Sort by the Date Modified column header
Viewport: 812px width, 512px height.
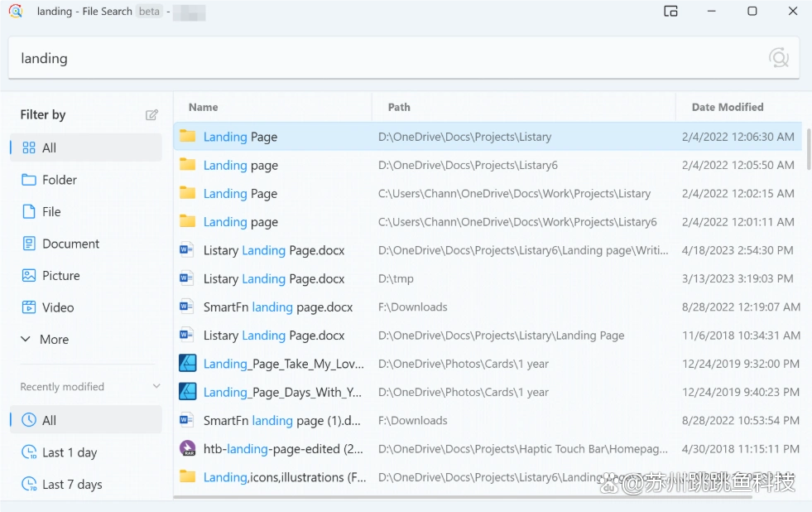click(728, 107)
